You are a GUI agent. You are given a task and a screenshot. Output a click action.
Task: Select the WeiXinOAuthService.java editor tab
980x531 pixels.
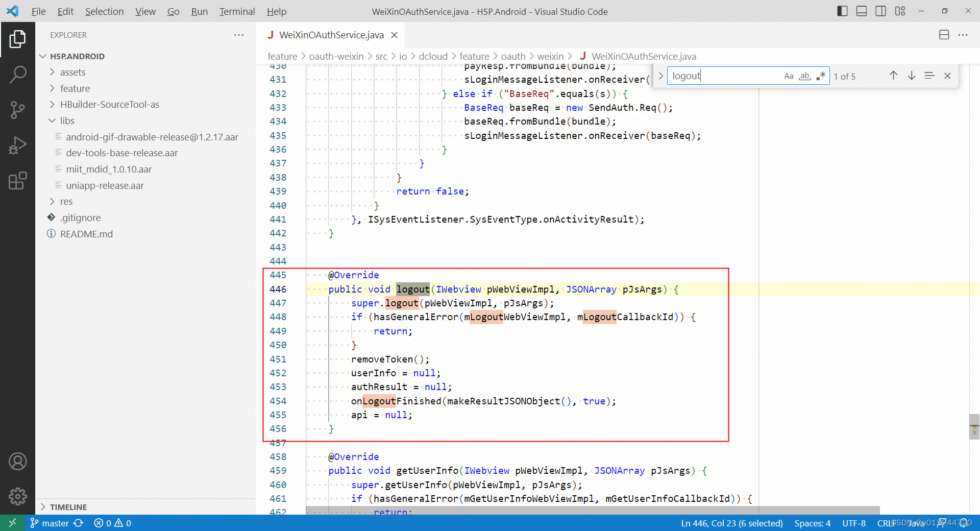(331, 35)
